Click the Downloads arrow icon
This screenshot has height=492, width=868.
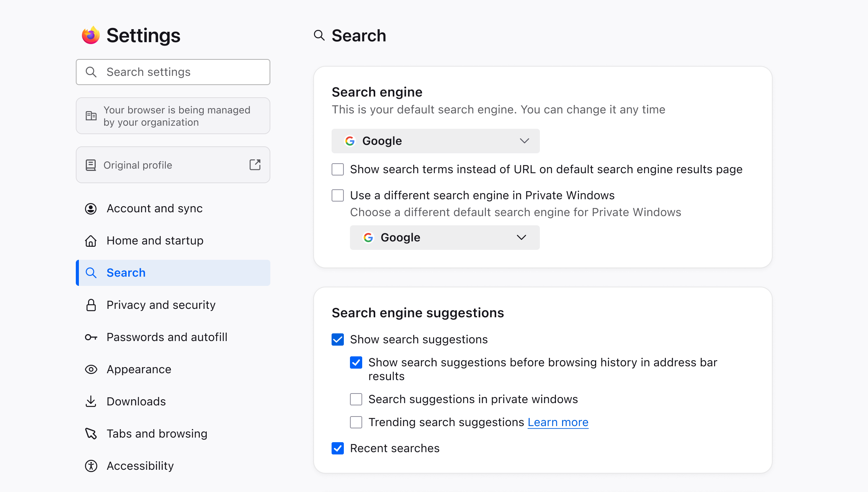coord(91,402)
